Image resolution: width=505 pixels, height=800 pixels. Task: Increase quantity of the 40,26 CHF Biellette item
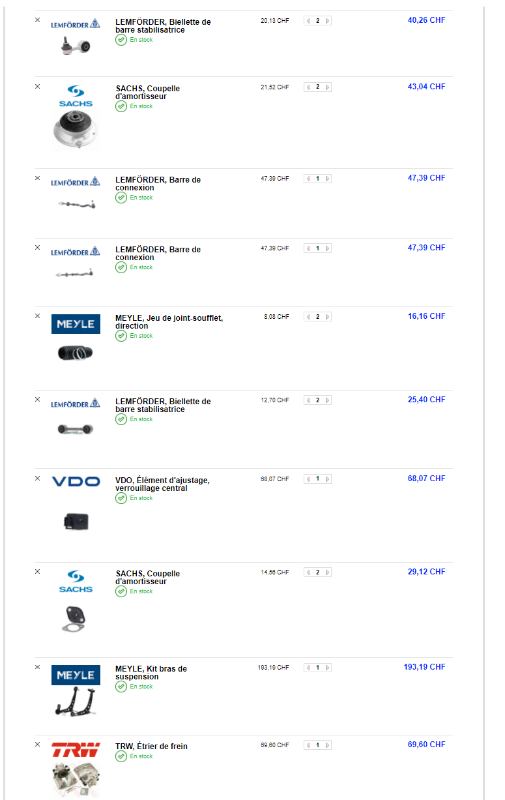(x=327, y=21)
